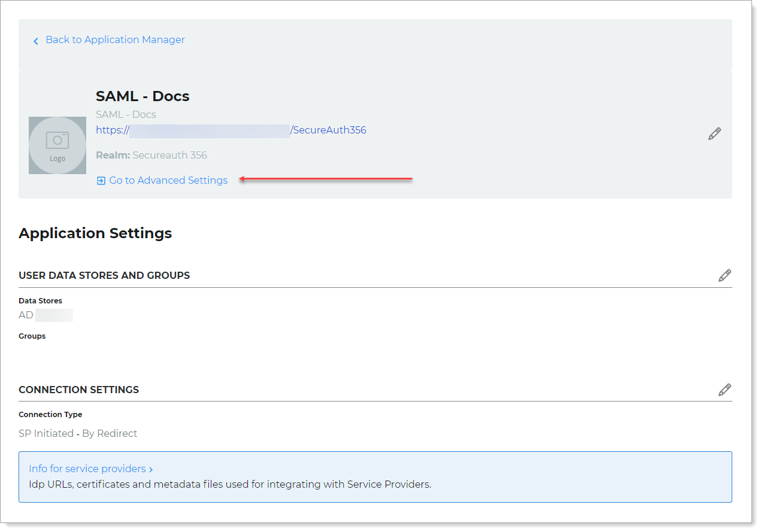Click the Logo thumbnail circle

(x=57, y=145)
